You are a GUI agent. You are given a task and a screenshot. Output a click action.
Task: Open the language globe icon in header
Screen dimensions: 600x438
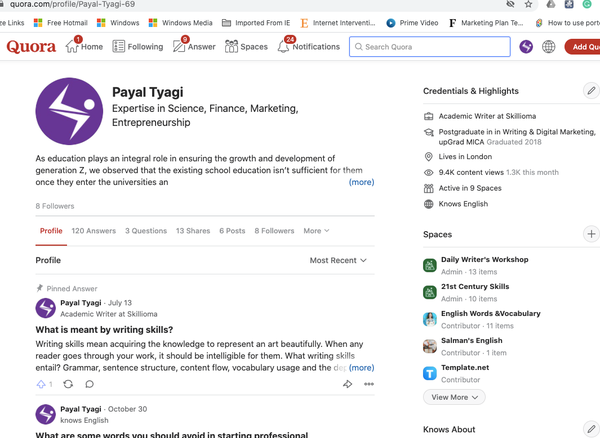(548, 47)
